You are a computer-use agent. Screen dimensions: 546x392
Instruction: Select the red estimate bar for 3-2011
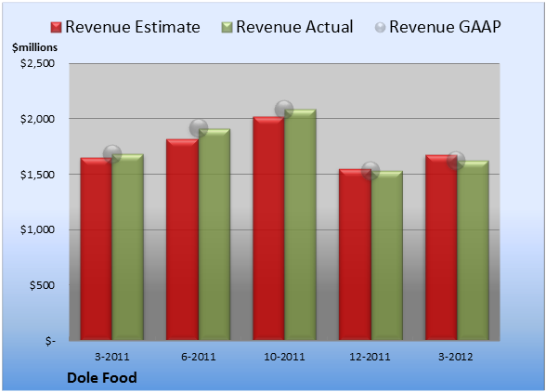tap(97, 249)
